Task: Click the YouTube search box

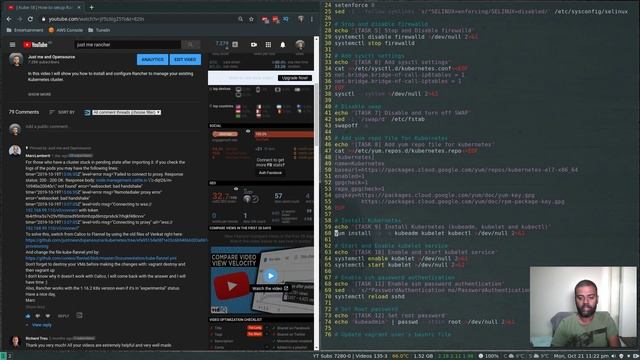Action: (x=127, y=44)
